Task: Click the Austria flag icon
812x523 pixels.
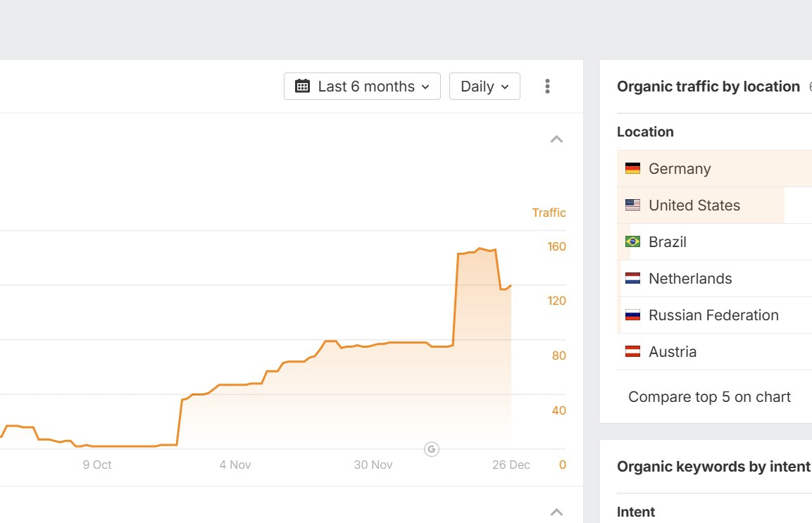Action: [x=632, y=352]
